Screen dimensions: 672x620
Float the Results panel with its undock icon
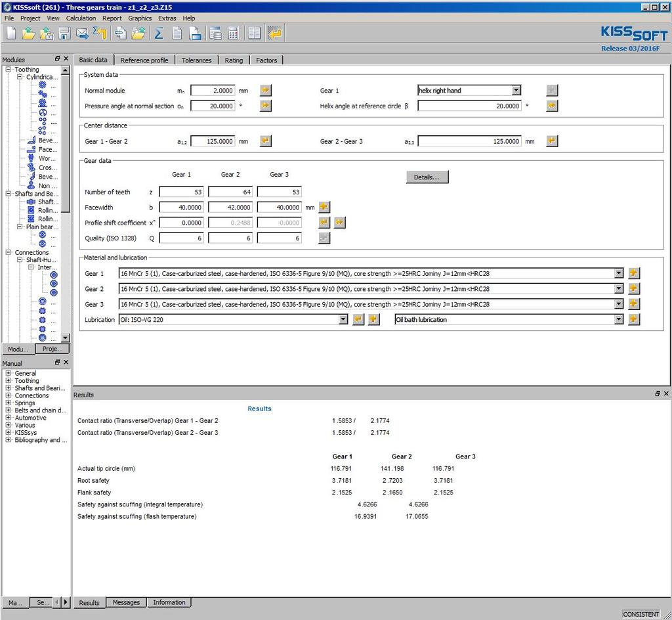click(658, 393)
